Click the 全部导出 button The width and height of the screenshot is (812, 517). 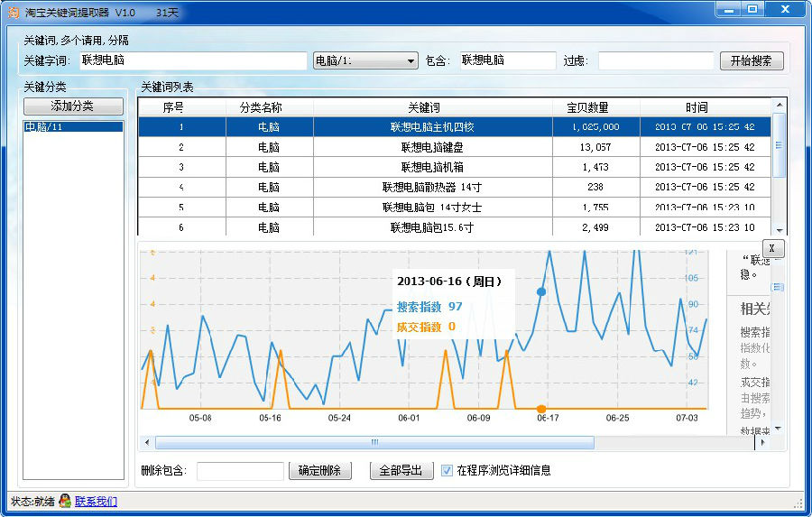tap(401, 470)
